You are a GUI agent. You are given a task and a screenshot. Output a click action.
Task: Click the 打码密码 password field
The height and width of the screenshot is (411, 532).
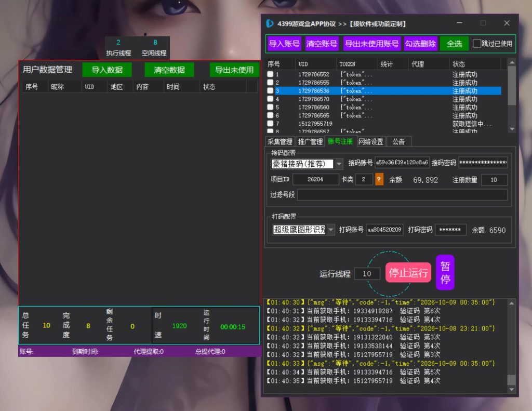click(x=450, y=230)
